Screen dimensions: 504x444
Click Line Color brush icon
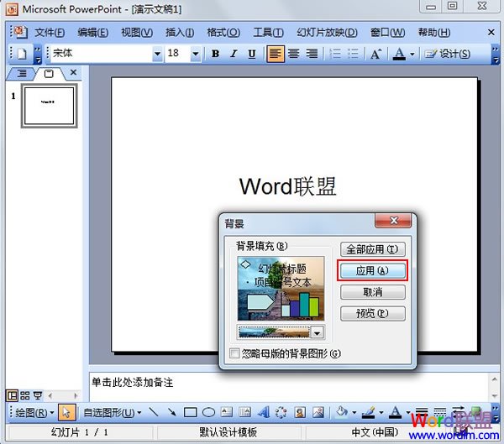pos(369,412)
